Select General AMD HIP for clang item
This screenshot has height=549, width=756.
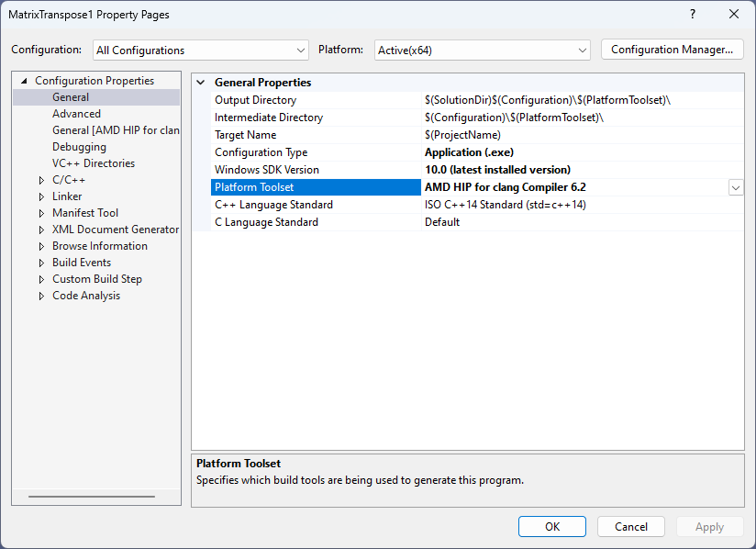click(x=116, y=130)
